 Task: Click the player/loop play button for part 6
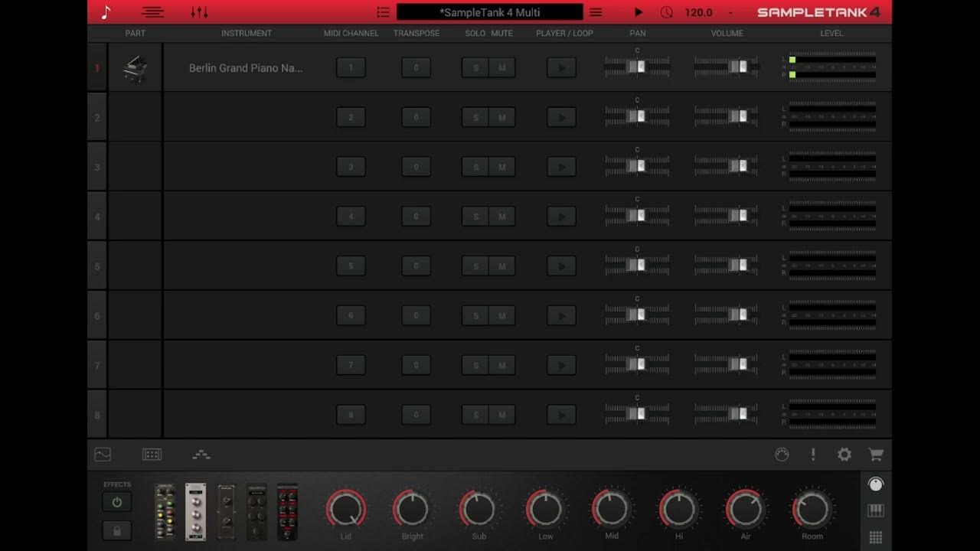coord(561,315)
